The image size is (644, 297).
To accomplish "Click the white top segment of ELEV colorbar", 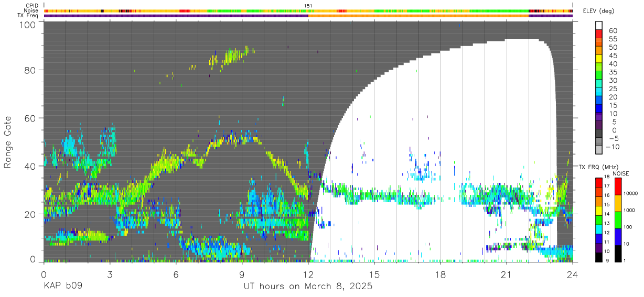I will [x=599, y=25].
